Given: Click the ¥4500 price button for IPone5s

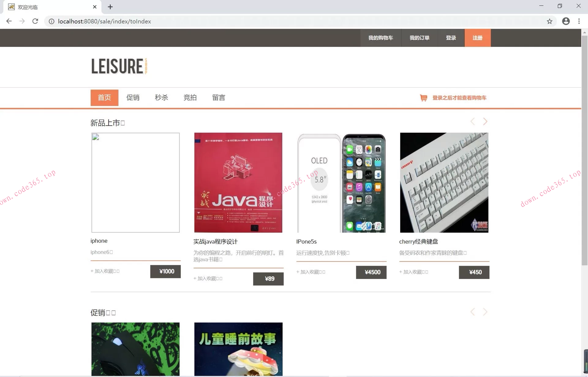Looking at the screenshot, I should [371, 272].
